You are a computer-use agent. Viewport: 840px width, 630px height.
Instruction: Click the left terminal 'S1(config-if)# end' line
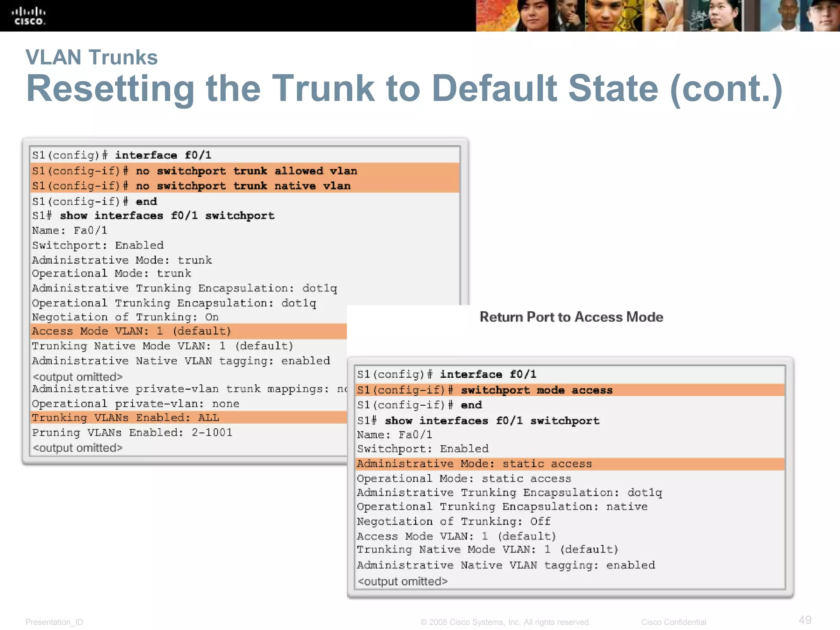point(94,201)
